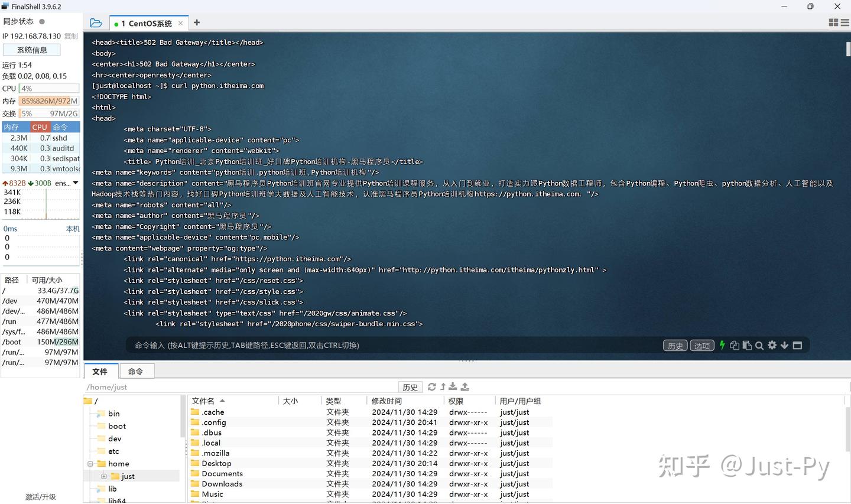Image resolution: width=851 pixels, height=504 pixels.
Task: Open the .config folder icon
Action: point(195,422)
